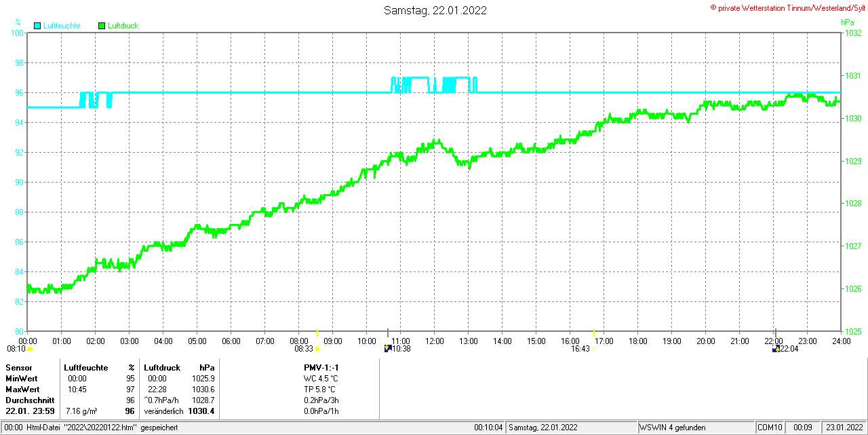The height and width of the screenshot is (435, 868).
Task: Click the MinWert row label
Action: click(x=22, y=378)
